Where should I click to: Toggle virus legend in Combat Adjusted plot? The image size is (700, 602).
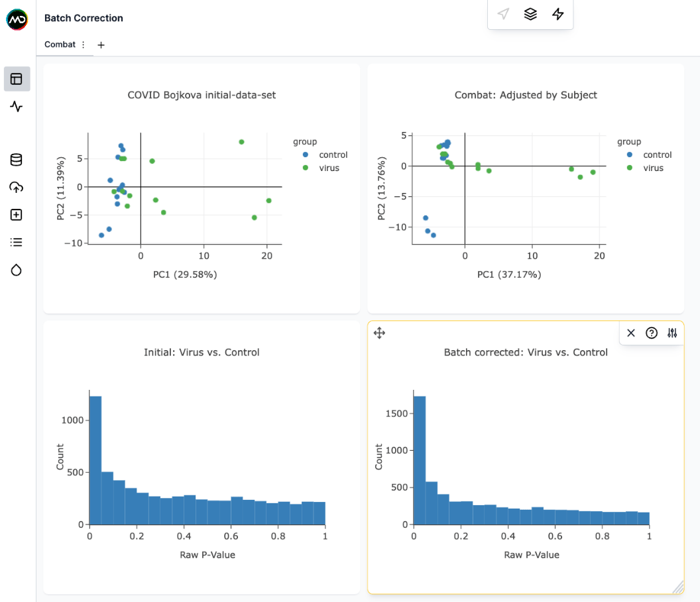point(645,168)
